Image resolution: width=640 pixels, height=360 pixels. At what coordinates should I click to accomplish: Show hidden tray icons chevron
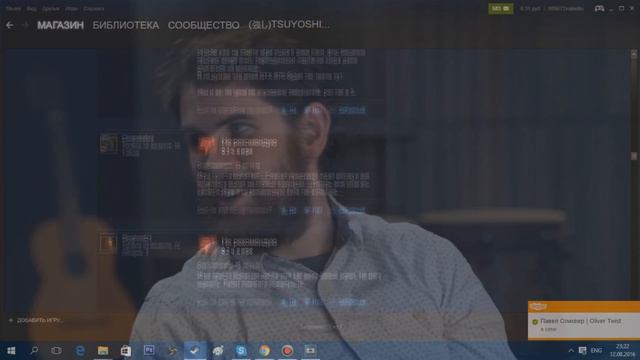pos(571,350)
